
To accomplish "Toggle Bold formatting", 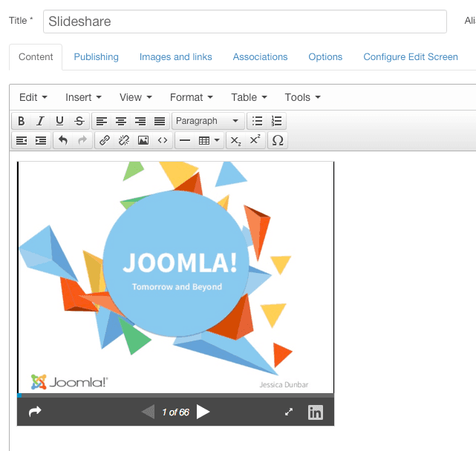I will click(22, 121).
